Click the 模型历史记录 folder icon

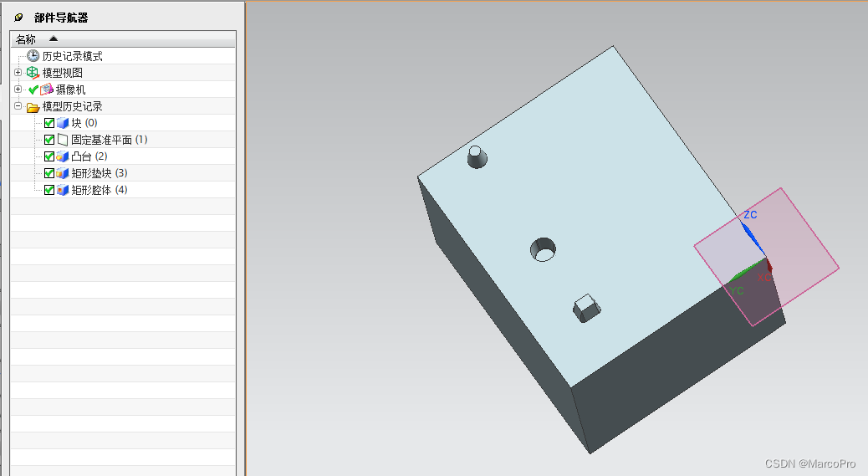[33, 107]
